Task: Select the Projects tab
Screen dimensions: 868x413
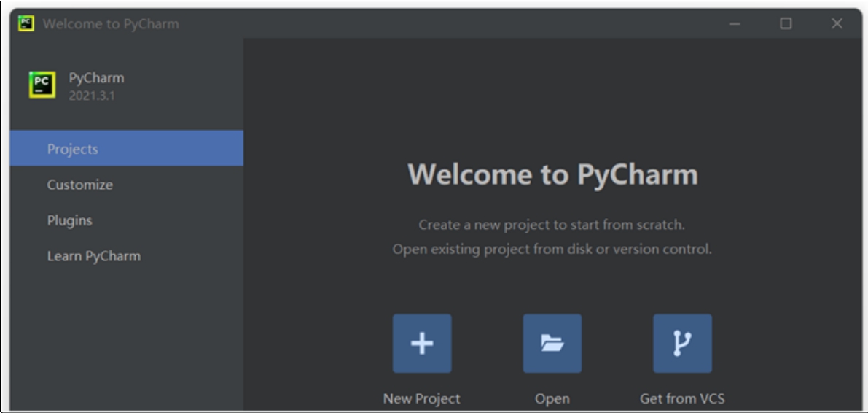Action: 126,149
